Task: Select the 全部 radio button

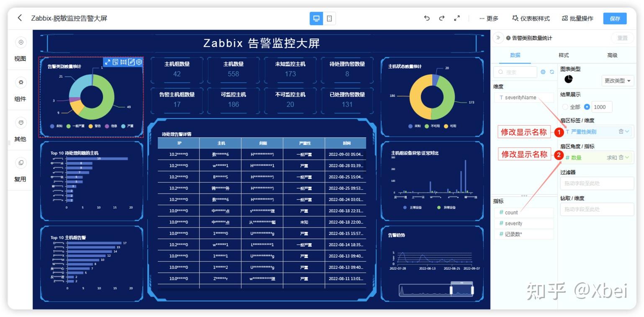Action: [x=565, y=107]
